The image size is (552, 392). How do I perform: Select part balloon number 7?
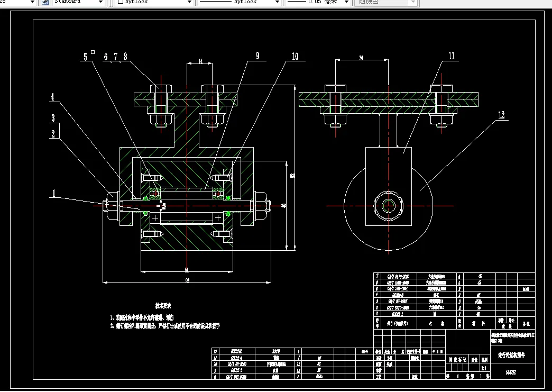[x=115, y=57]
